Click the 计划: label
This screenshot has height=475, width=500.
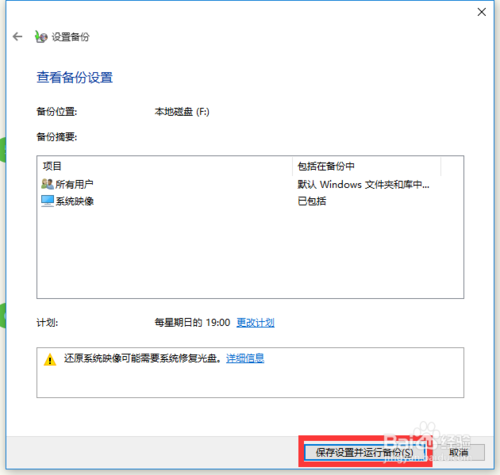[47, 323]
